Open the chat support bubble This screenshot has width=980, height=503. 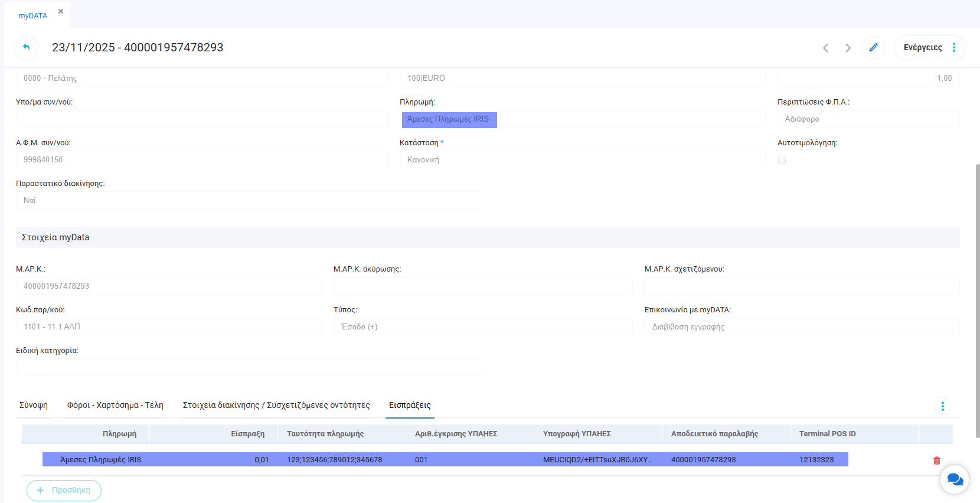pos(954,479)
